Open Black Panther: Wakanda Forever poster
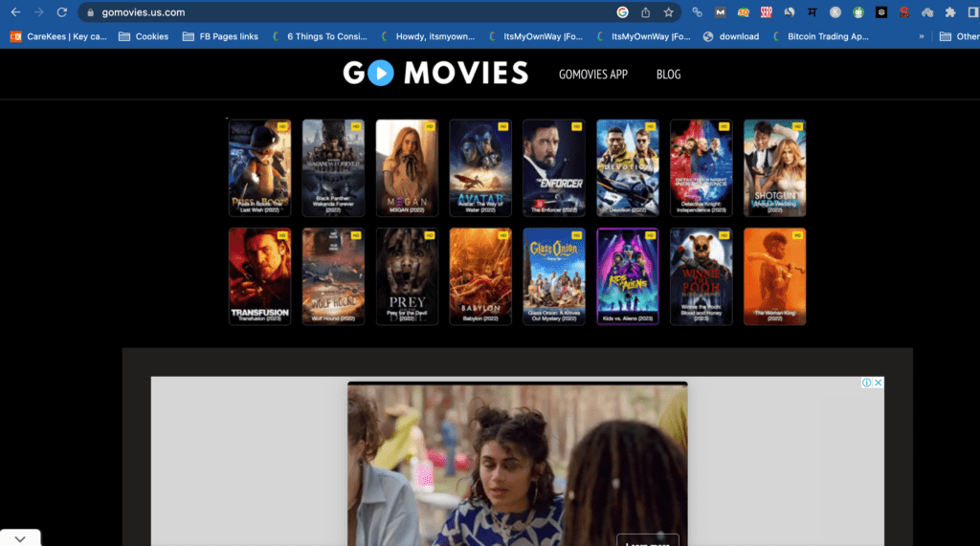This screenshot has width=980, height=546. pos(333,168)
